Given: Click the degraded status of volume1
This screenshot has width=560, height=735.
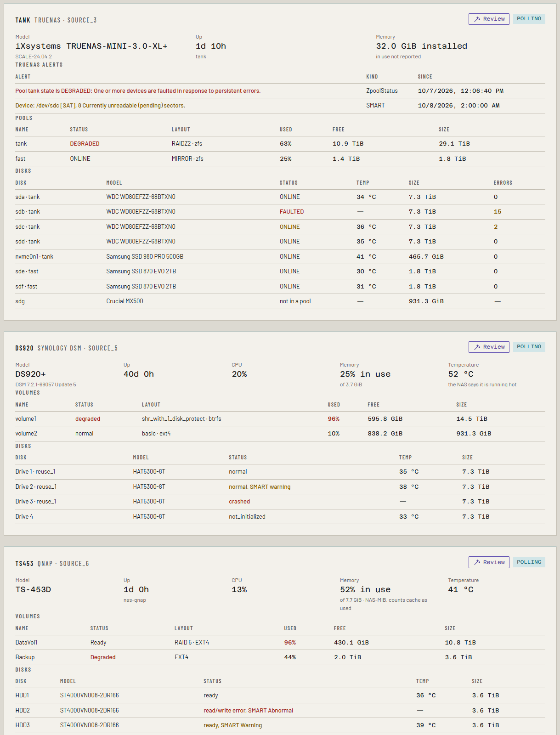Looking at the screenshot, I should point(88,419).
